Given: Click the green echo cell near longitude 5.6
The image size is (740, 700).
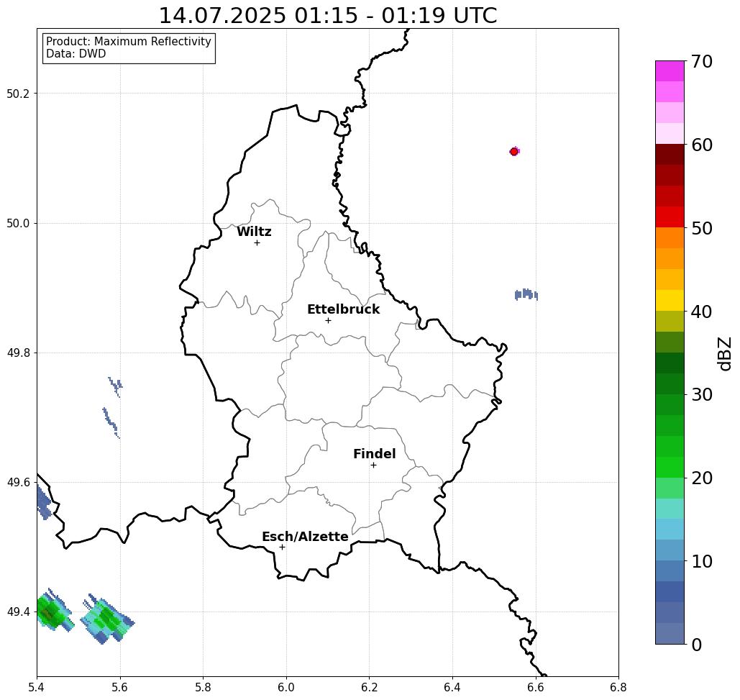Looking at the screenshot, I should 108,619.
